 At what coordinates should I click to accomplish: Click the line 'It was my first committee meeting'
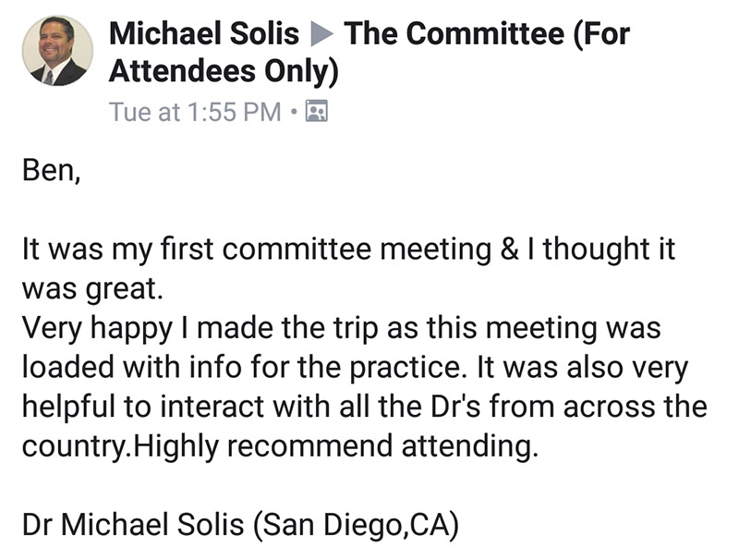[x=257, y=250]
